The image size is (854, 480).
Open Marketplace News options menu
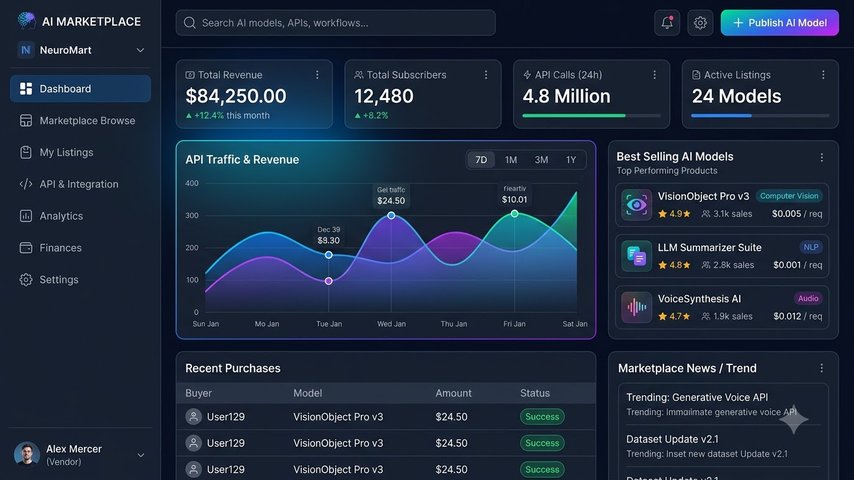821,368
